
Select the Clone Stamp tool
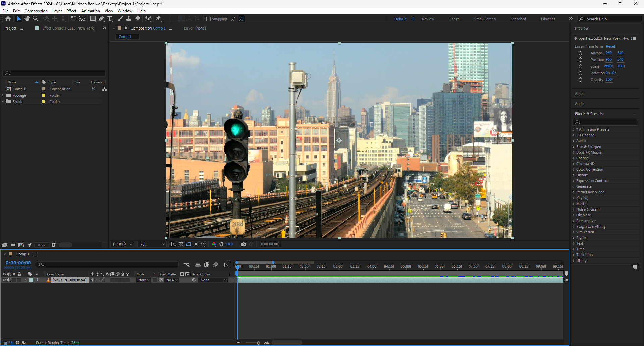pyautogui.click(x=129, y=19)
